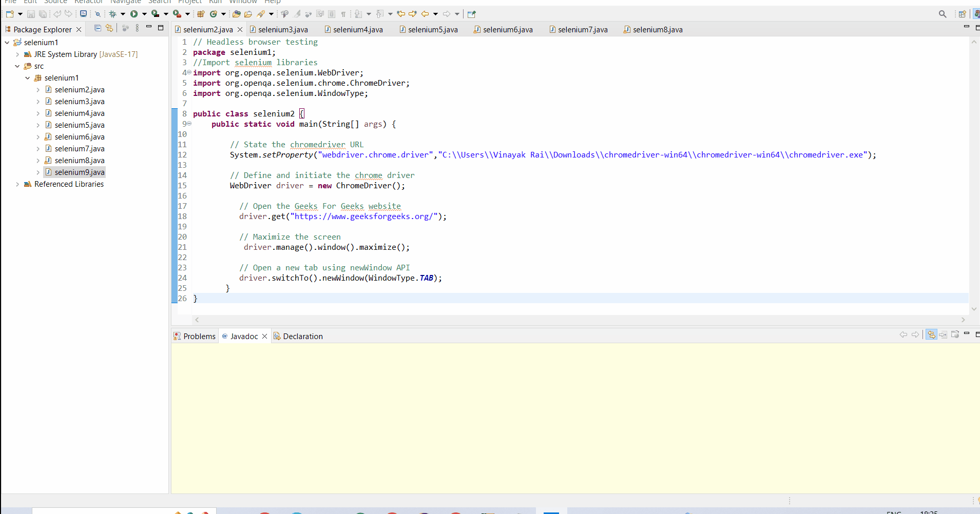Select selenium7.java in Package Explorer

click(x=80, y=149)
